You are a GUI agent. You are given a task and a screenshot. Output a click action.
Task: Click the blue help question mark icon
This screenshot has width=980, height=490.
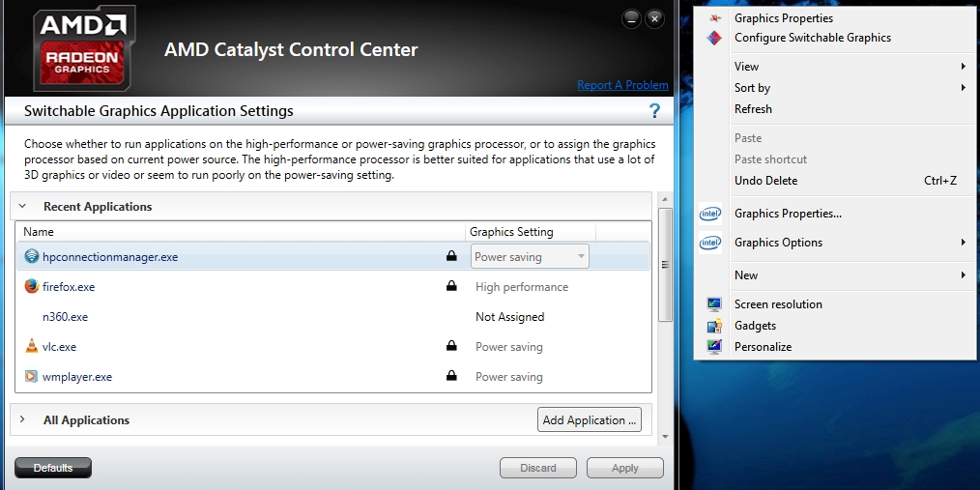654,111
